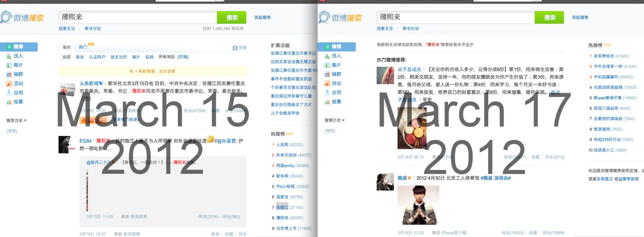
Task: Click 发表意见 feedback link
Action: [605, 179]
